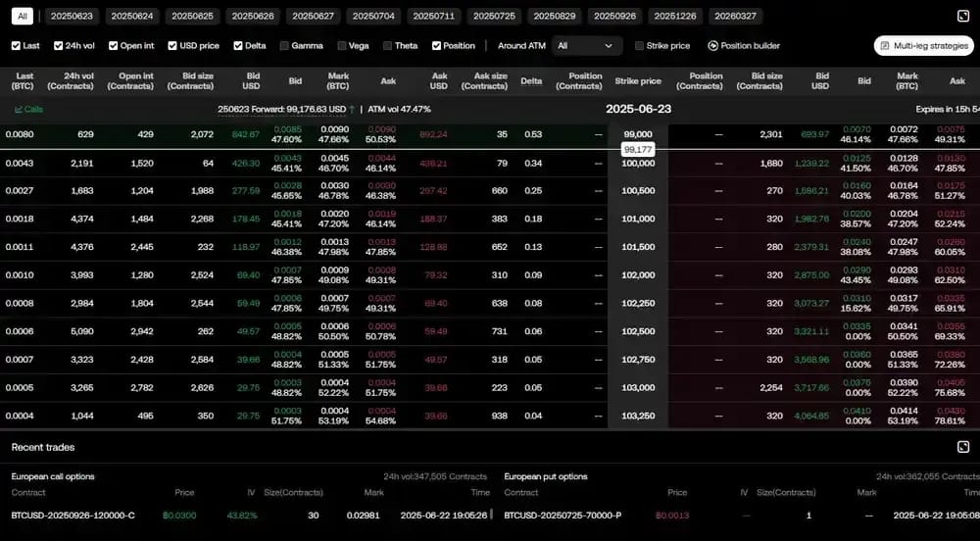Viewport: 980px width, 541px height.
Task: Select the 20250625 expiry tab
Action: [192, 17]
